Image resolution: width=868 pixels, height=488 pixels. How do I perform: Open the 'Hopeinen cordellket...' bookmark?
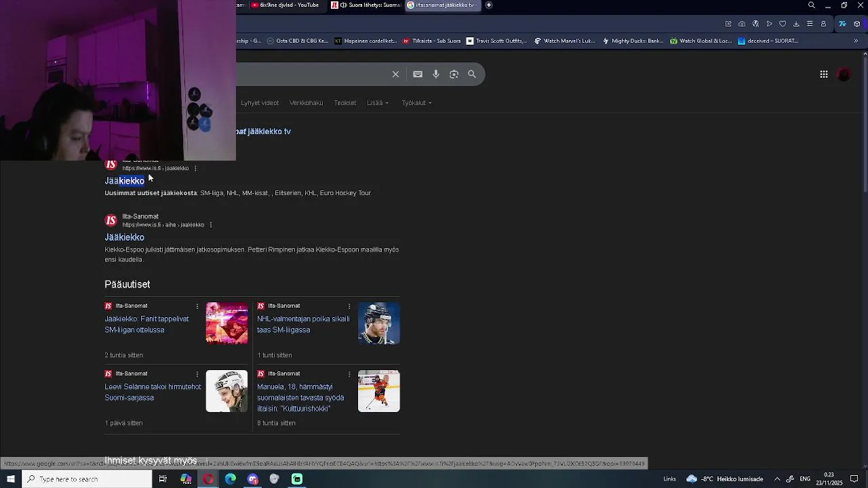[366, 41]
